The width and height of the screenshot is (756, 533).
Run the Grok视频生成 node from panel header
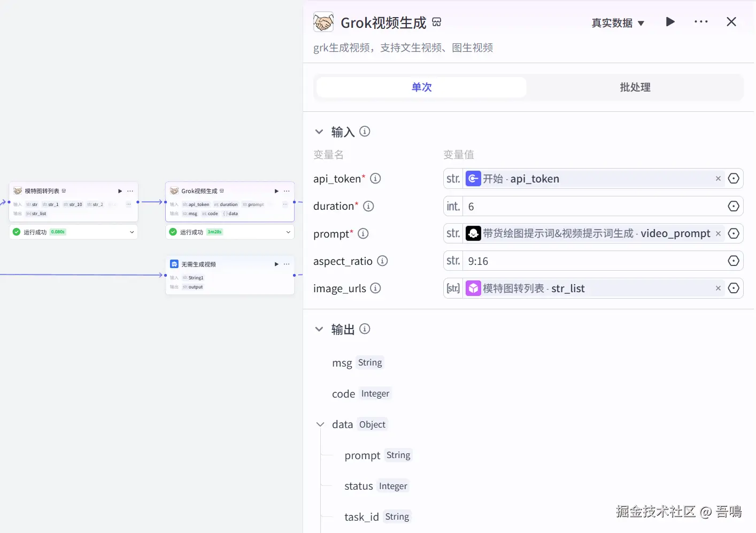pyautogui.click(x=670, y=22)
